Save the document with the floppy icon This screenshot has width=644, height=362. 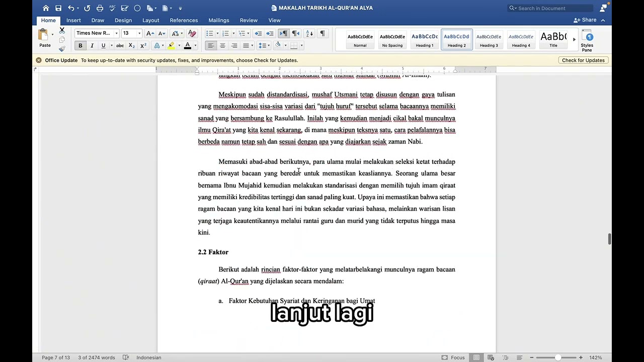58,8
